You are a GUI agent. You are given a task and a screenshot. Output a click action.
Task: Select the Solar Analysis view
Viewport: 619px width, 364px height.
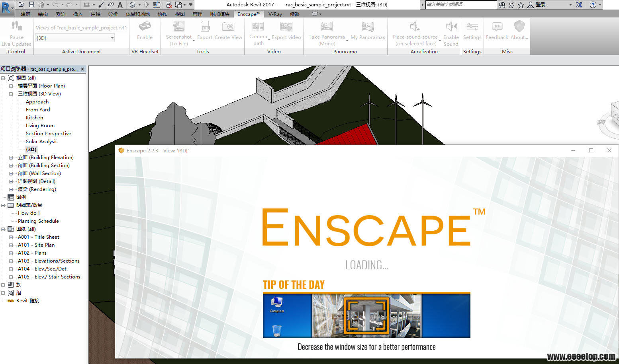pyautogui.click(x=42, y=142)
